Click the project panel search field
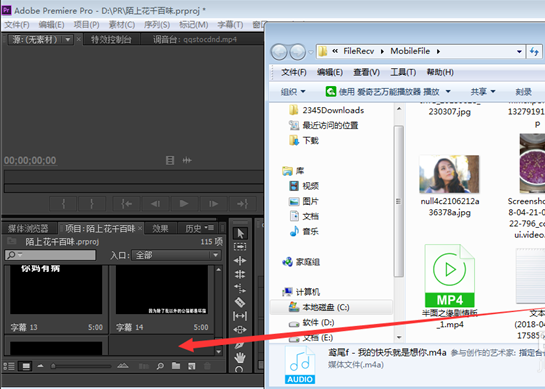545x389 pixels. pyautogui.click(x=50, y=255)
